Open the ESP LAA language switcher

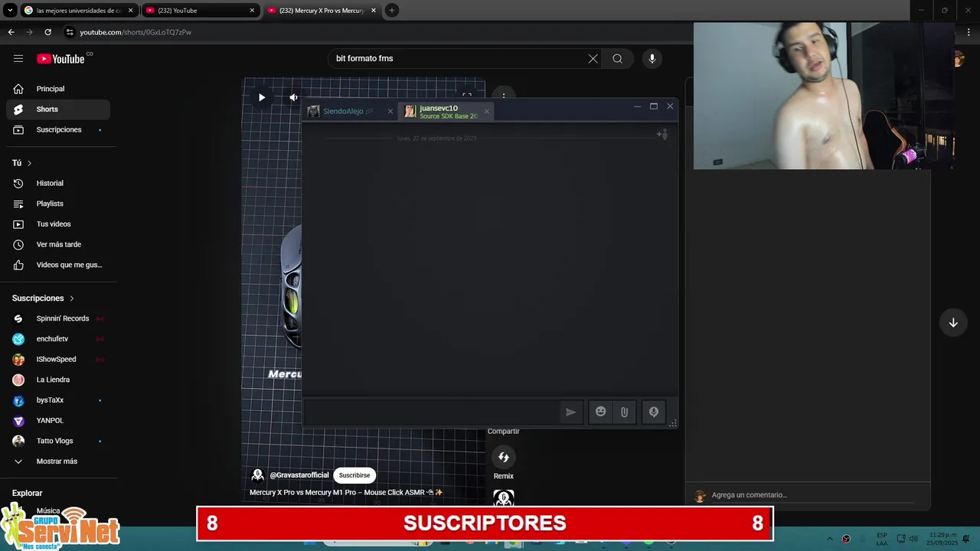(x=882, y=539)
